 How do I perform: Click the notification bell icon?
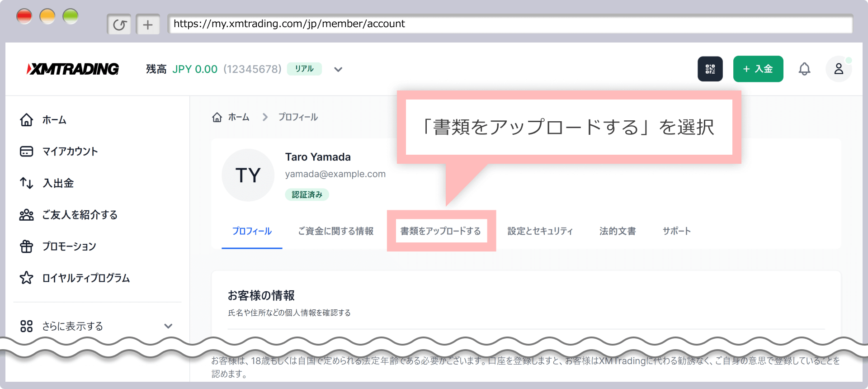[x=804, y=69]
